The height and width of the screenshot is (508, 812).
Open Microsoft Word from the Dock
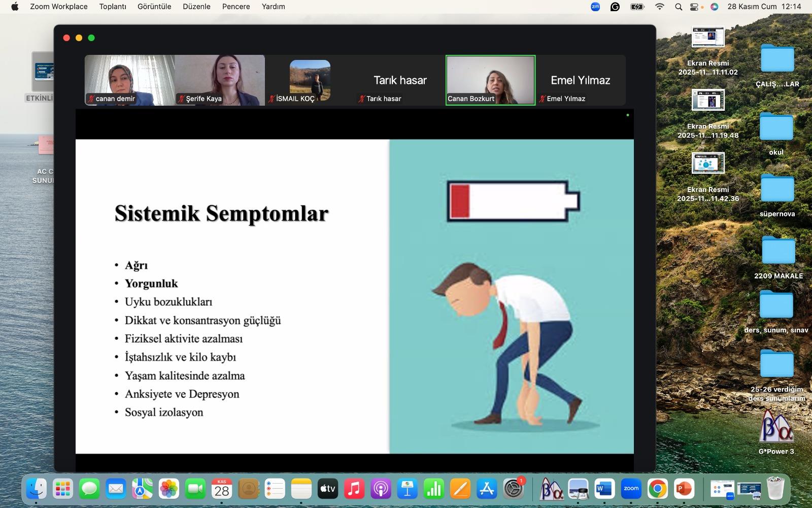click(x=604, y=489)
